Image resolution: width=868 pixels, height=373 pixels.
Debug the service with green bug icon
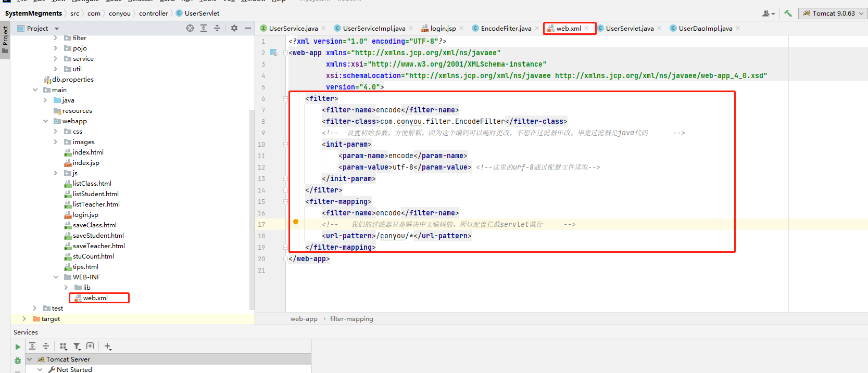coord(18,360)
